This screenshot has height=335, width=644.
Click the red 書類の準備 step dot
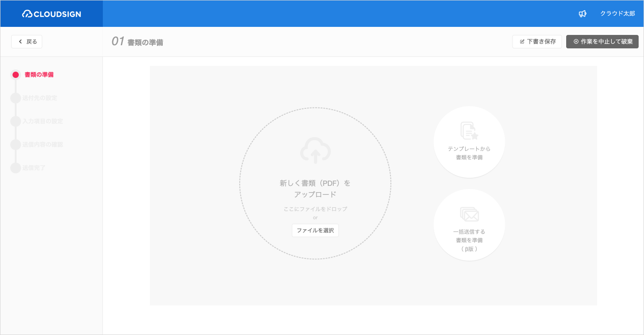16,75
